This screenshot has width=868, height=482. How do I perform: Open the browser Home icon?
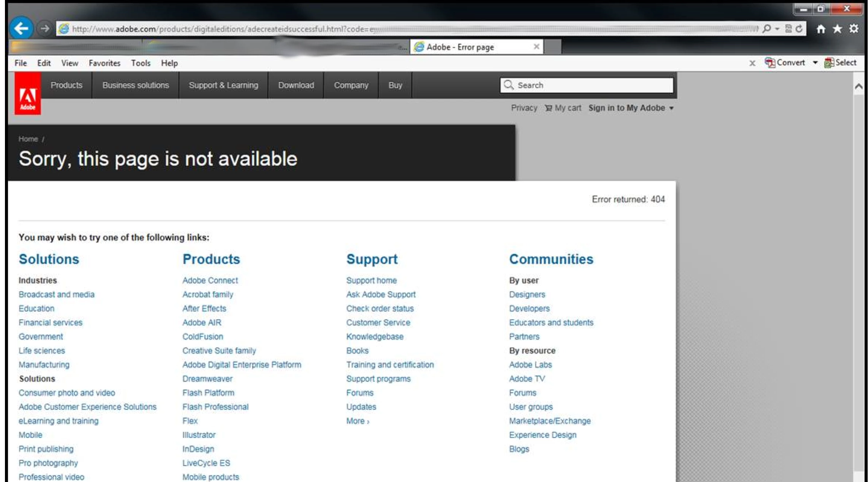821,29
